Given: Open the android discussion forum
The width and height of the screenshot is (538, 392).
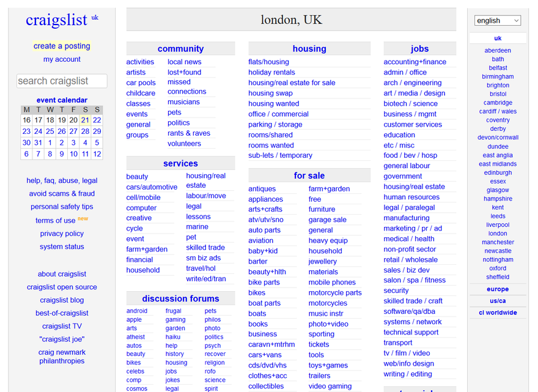Looking at the screenshot, I should point(136,311).
